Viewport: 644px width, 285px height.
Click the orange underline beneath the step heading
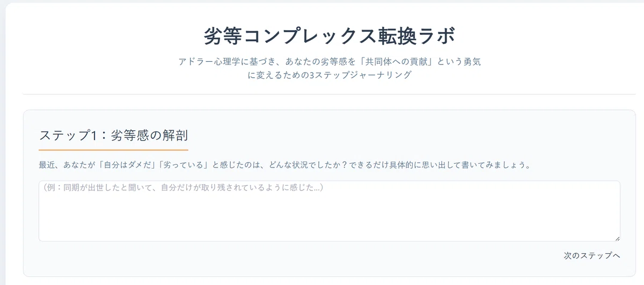[x=113, y=150]
